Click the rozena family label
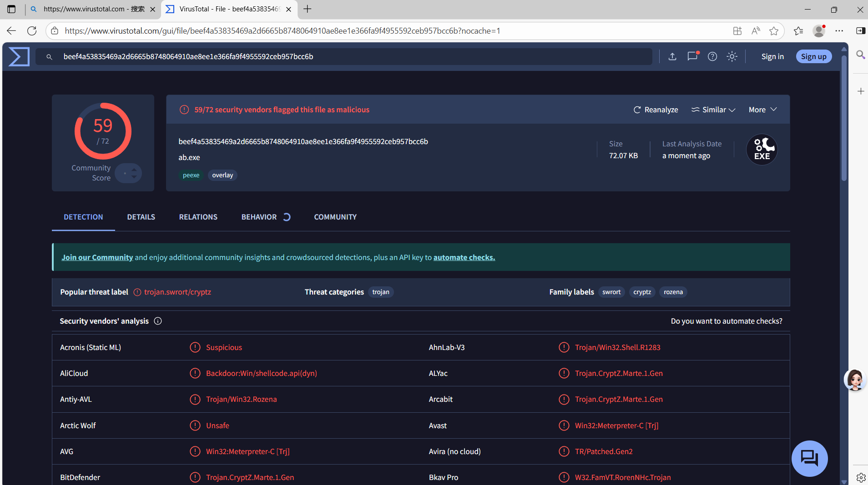The height and width of the screenshot is (485, 868). (673, 292)
